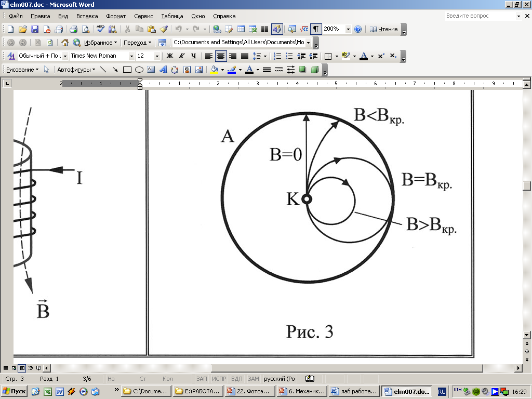Open the Формат menu
The image size is (532, 399).
point(116,16)
